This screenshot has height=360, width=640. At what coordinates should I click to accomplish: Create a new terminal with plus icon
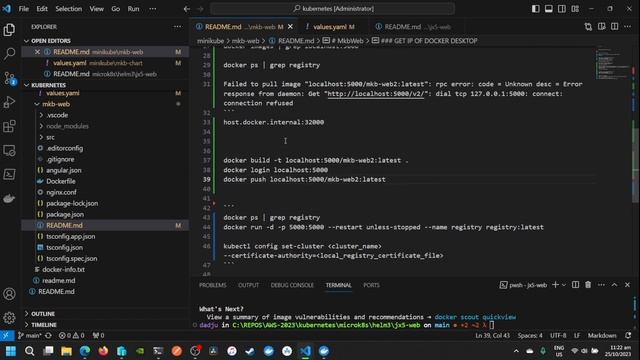(555, 285)
